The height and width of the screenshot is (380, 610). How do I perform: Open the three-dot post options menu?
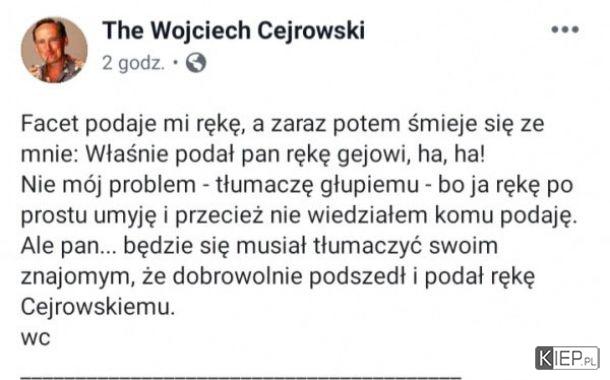point(565,30)
